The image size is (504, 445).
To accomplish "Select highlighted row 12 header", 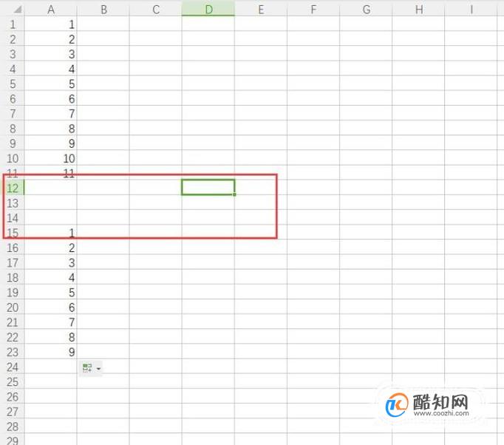I will 13,188.
